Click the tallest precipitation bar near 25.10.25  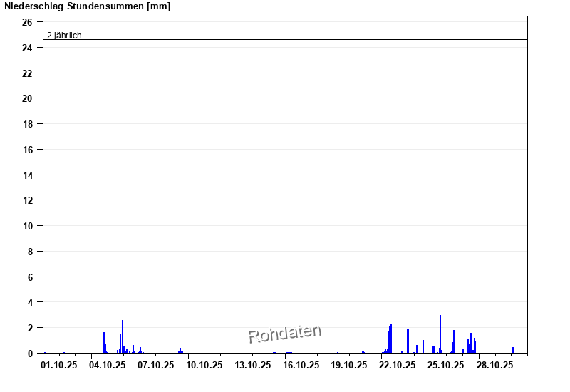click(x=440, y=335)
